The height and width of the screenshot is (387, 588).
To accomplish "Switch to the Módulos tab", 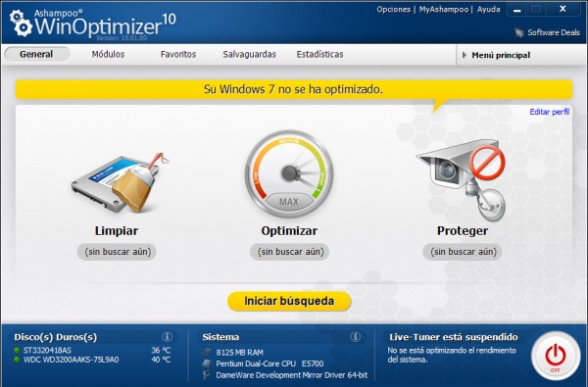I will point(108,54).
